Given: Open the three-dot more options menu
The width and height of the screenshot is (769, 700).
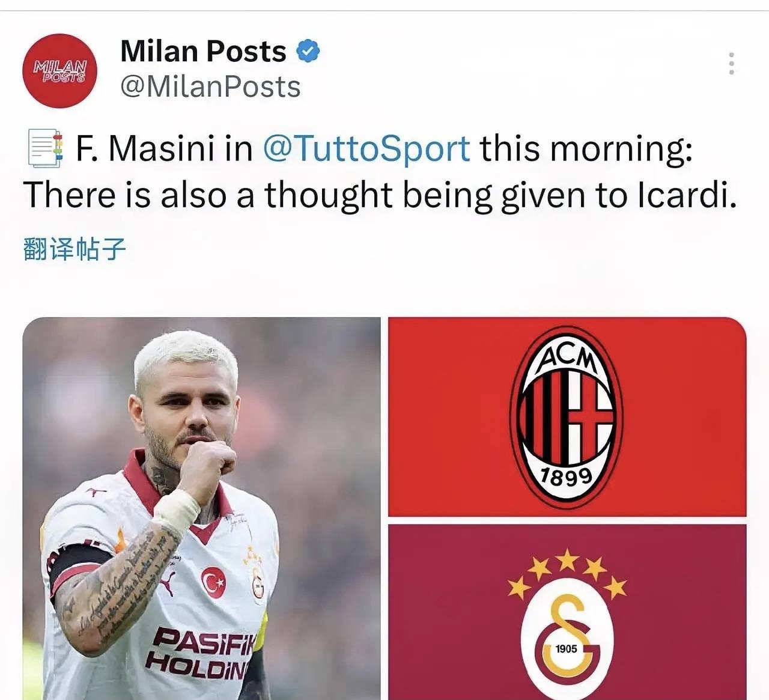Looking at the screenshot, I should (731, 63).
